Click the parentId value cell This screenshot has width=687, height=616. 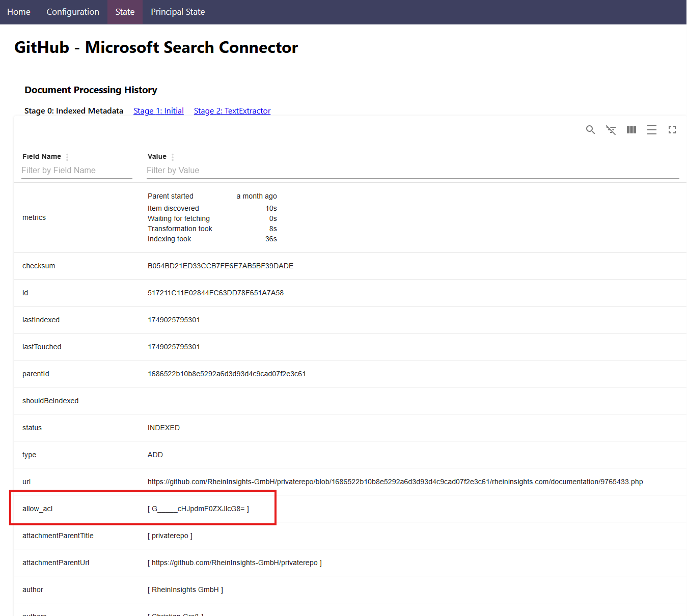[x=227, y=374]
